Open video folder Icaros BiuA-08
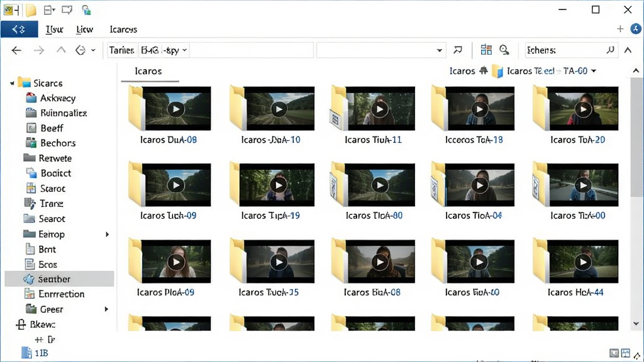 pyautogui.click(x=373, y=268)
